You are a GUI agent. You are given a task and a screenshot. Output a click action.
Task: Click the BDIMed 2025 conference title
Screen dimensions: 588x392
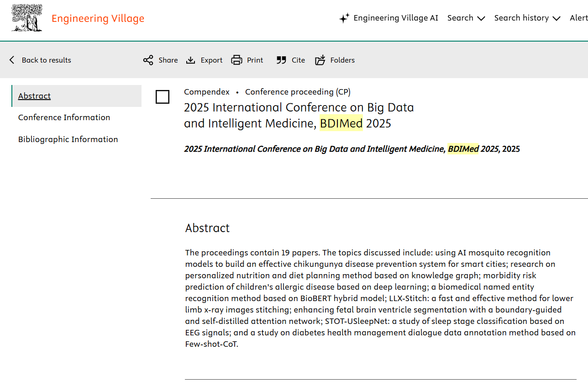pos(299,116)
